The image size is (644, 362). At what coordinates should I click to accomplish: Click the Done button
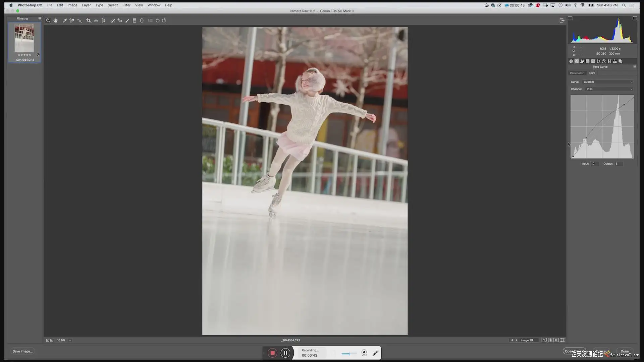(x=625, y=351)
